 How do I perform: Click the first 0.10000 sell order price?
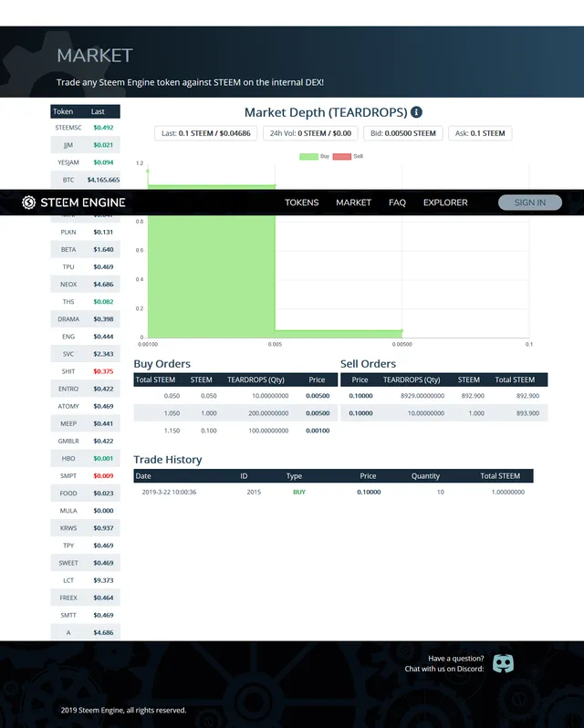(360, 396)
